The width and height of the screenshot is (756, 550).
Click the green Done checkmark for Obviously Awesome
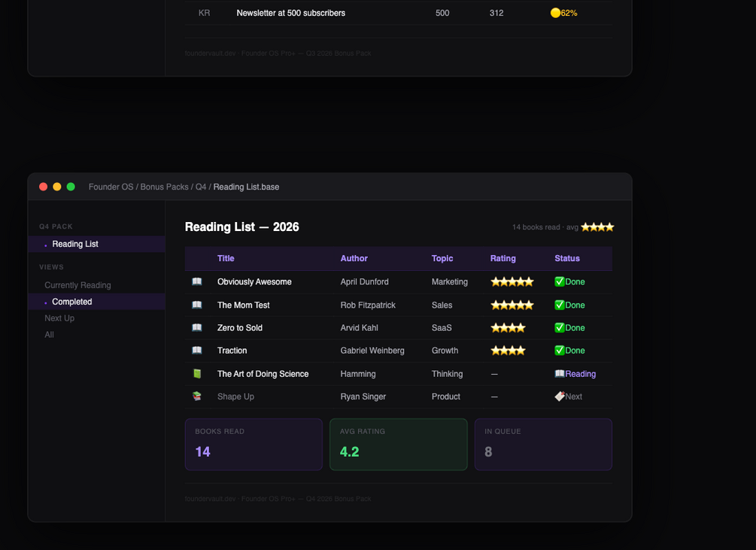[559, 281]
